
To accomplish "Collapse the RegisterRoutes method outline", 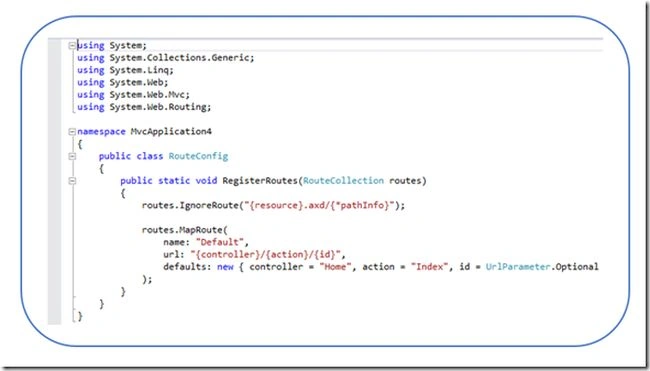I will tap(72, 181).
